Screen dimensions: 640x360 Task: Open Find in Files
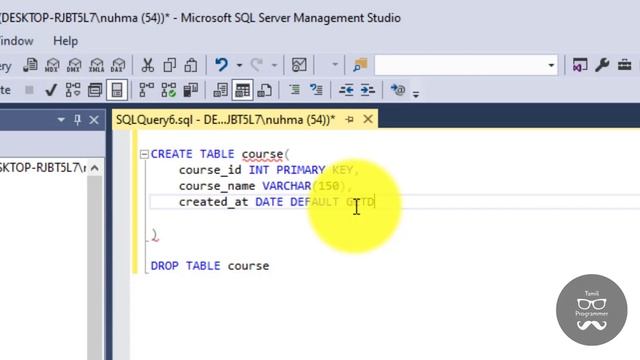pyautogui.click(x=360, y=65)
